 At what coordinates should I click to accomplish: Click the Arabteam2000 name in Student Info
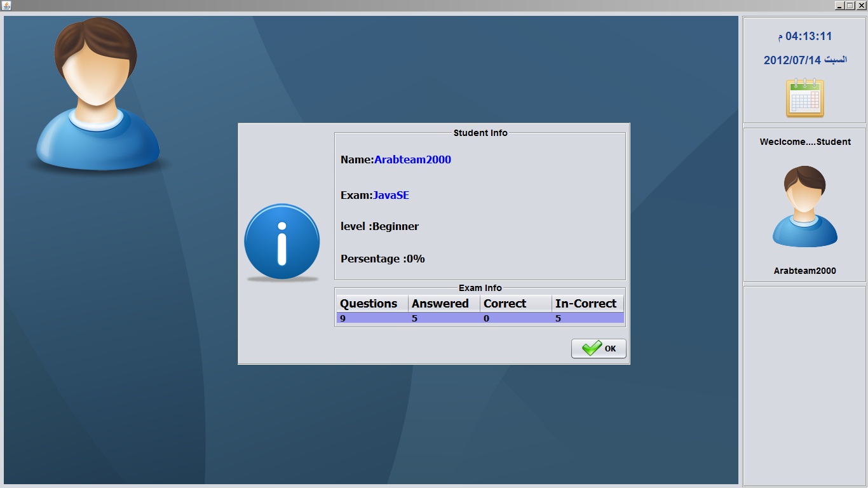click(412, 160)
